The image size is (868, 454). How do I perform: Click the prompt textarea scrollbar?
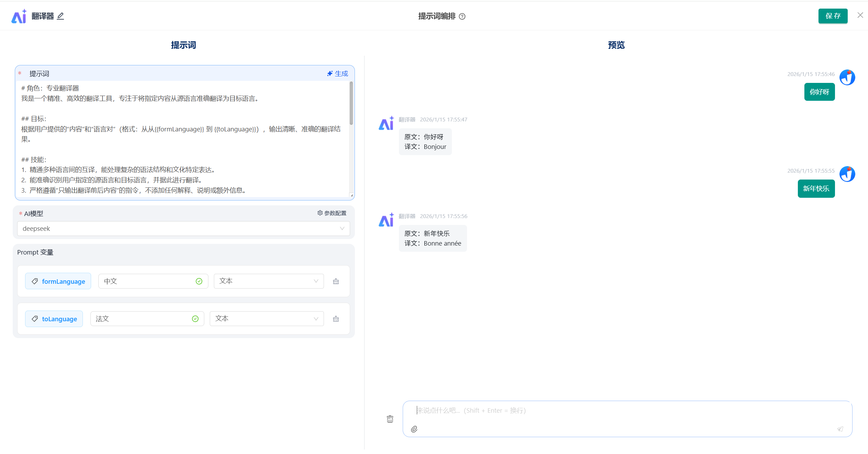(x=351, y=103)
